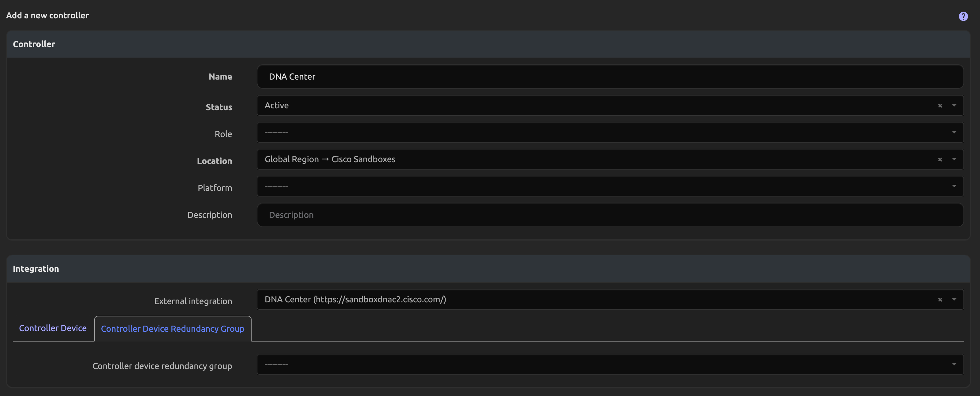980x396 pixels.
Task: Click the Name input field
Action: point(609,77)
